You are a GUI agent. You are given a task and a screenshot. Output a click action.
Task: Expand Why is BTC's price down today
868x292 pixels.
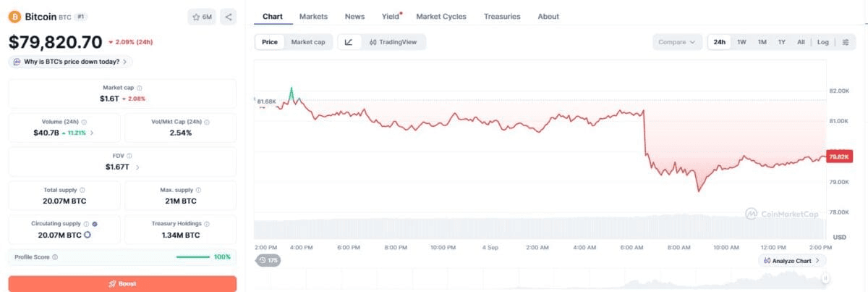pos(71,62)
